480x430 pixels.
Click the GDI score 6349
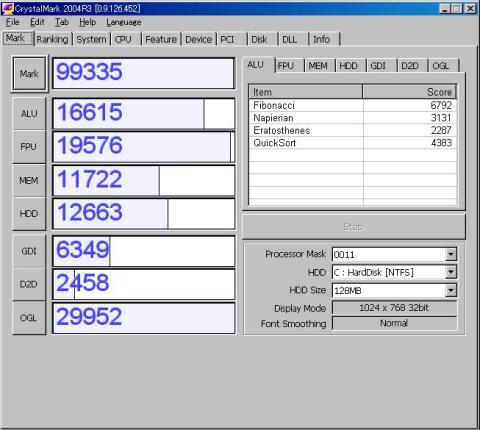pyautogui.click(x=144, y=251)
